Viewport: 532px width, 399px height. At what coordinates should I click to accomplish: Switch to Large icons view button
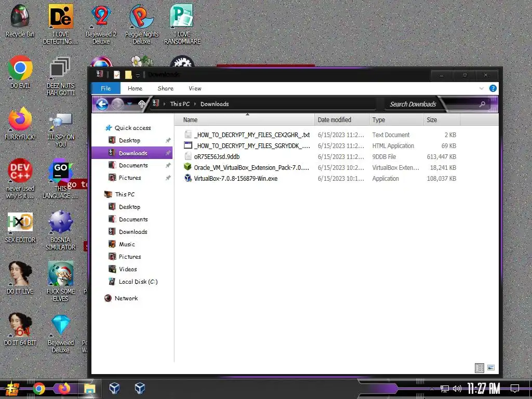491,368
